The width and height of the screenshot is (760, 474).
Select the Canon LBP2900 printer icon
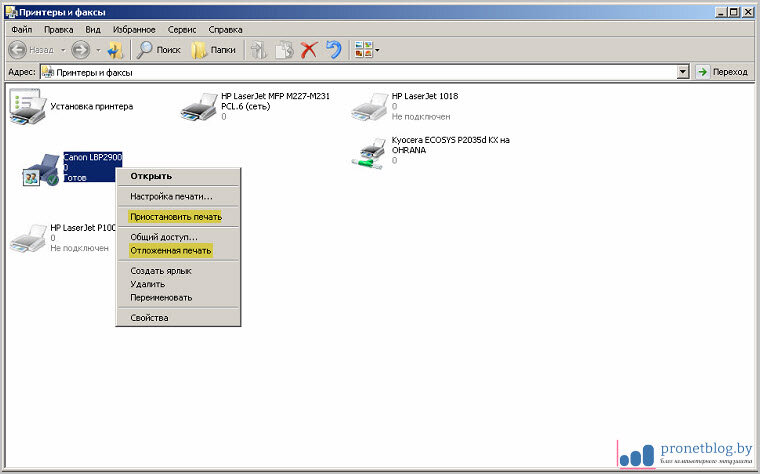[x=41, y=170]
